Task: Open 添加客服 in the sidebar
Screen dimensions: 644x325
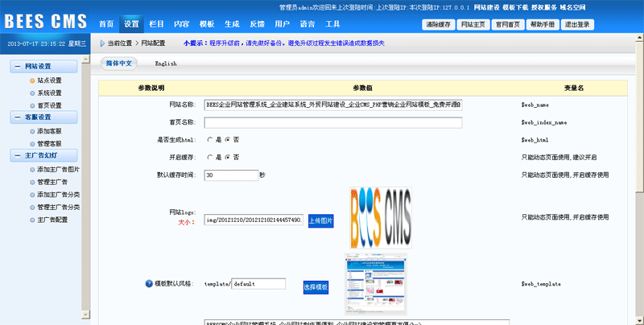Action: [x=49, y=131]
